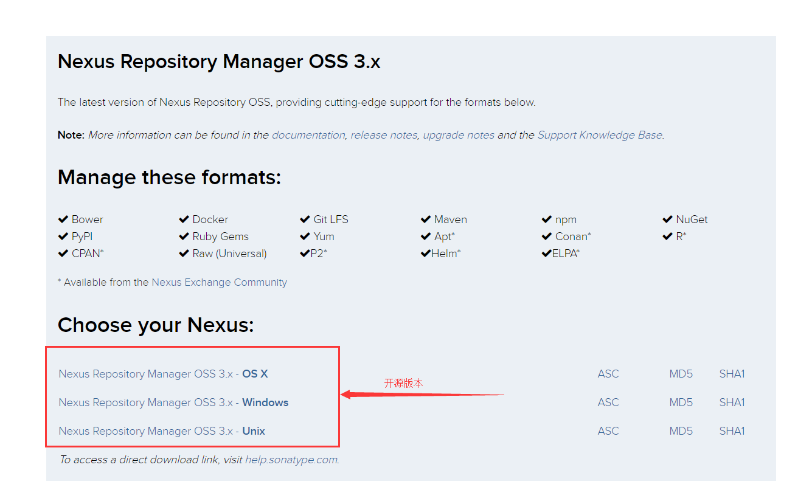Download Nexus Repository Manager OSS for Unix
Screen dimensions: 812x504
tap(162, 431)
